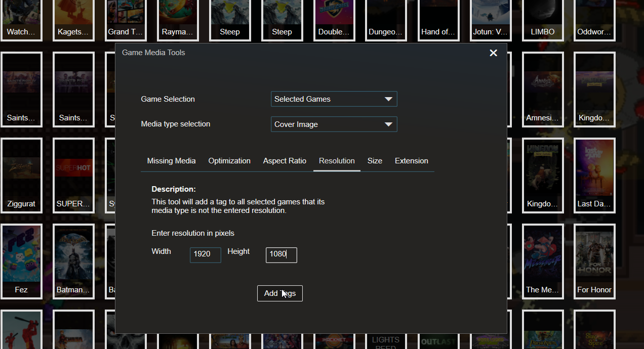Select the Kingdo... cover beside Amnesia

pos(595,90)
